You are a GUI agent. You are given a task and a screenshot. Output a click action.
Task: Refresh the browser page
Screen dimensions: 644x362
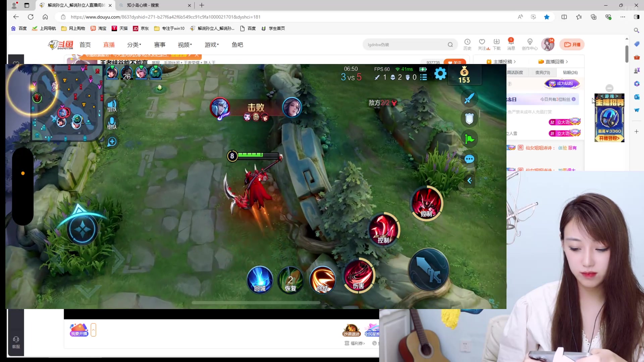(31, 17)
